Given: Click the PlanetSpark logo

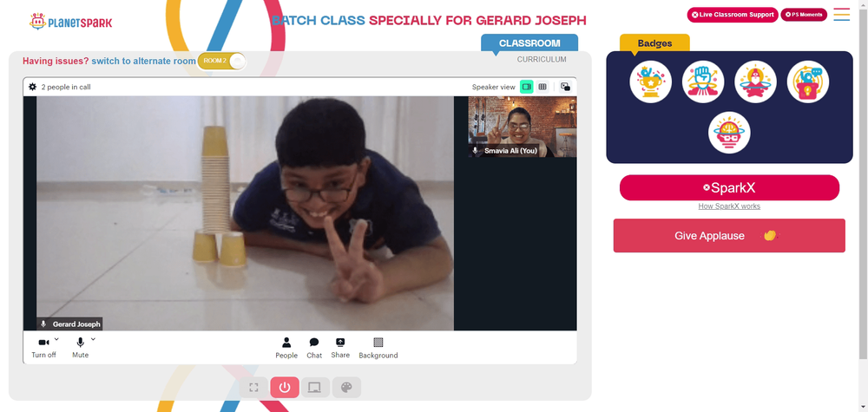Looking at the screenshot, I should tap(70, 23).
